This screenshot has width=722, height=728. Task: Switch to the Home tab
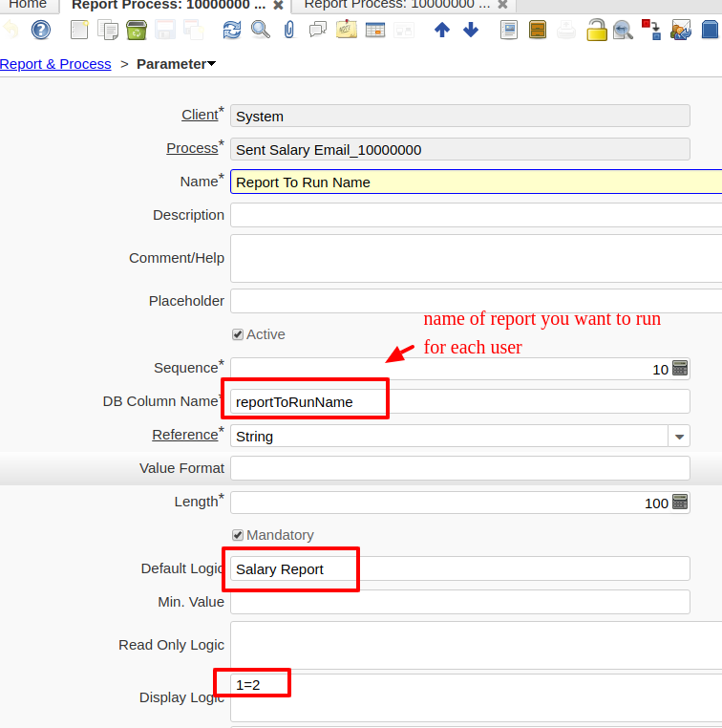(28, 5)
